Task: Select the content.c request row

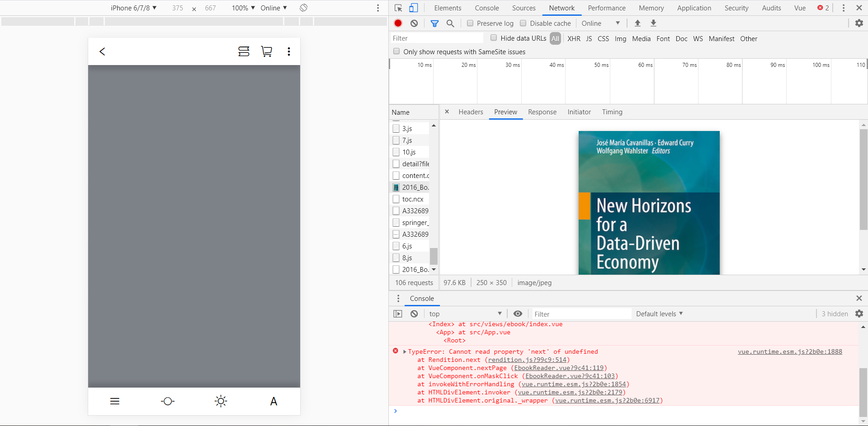Action: click(x=410, y=175)
